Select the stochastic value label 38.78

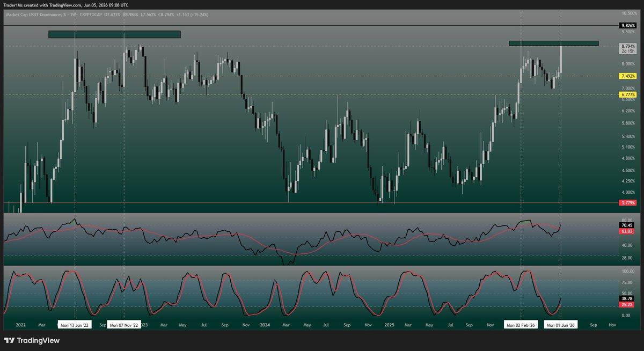pyautogui.click(x=627, y=298)
